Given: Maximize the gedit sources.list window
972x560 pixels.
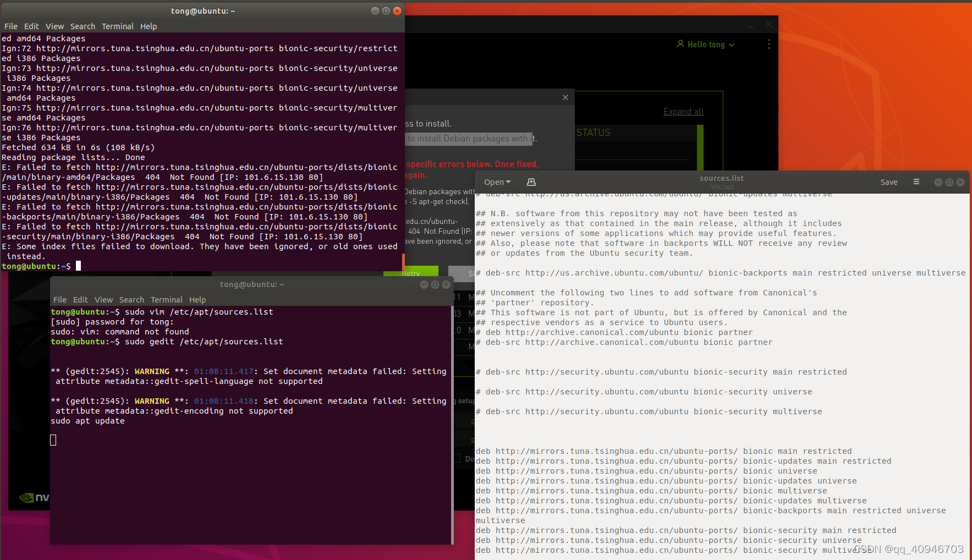Looking at the screenshot, I should coord(949,182).
